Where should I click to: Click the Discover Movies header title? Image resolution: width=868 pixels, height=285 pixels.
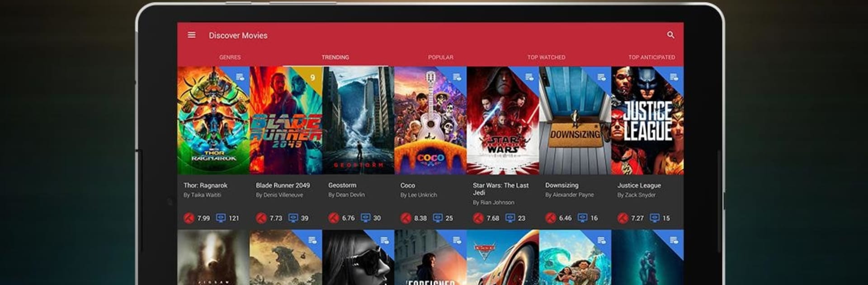coord(238,35)
